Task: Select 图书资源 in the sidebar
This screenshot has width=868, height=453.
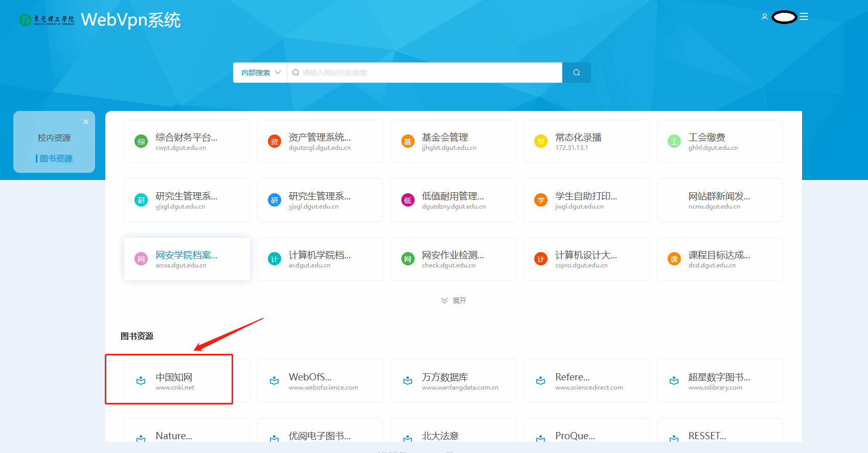Action: click(56, 158)
